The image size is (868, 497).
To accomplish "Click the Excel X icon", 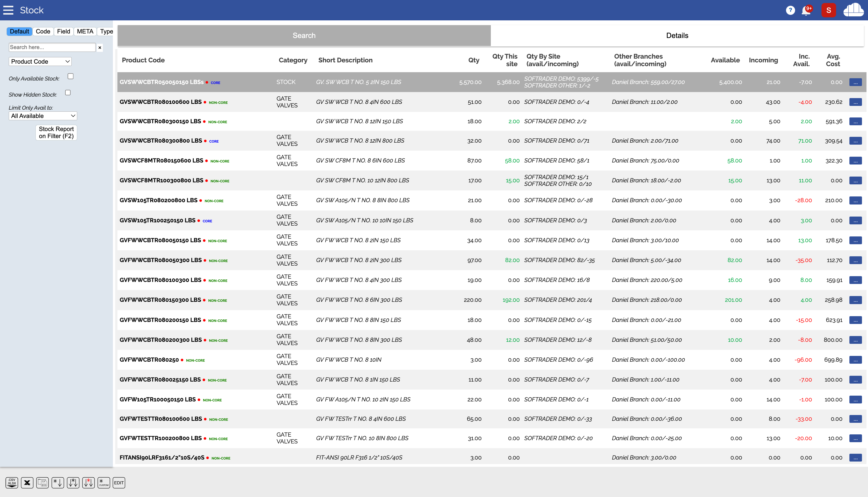I will 27,483.
